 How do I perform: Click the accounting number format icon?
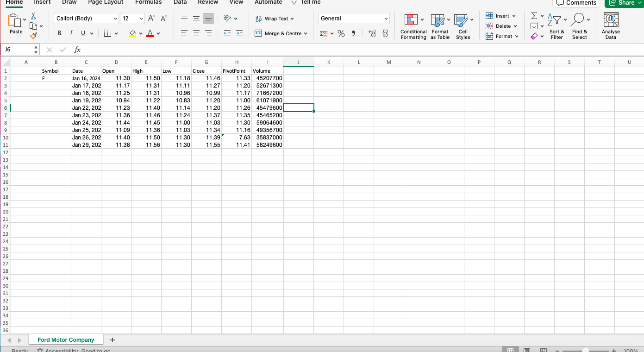[x=324, y=33]
